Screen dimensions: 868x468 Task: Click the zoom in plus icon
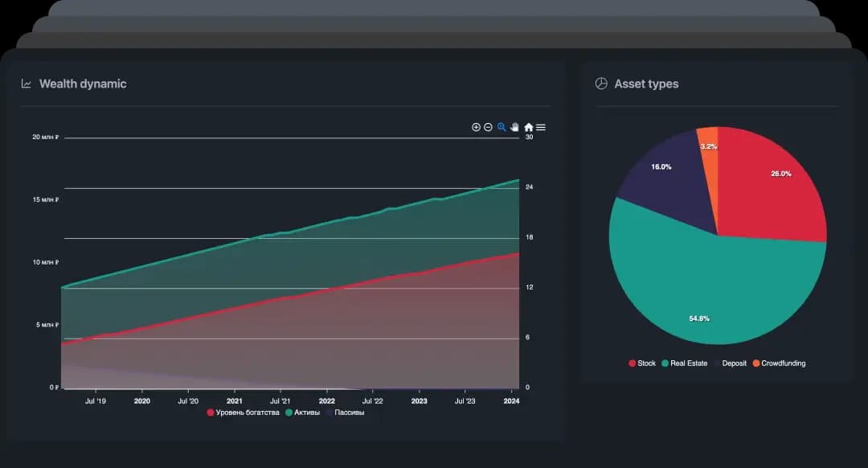(x=476, y=127)
